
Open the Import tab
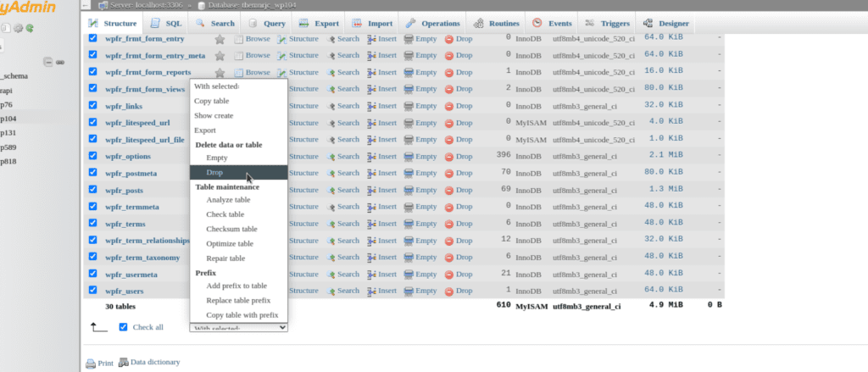[x=373, y=24]
